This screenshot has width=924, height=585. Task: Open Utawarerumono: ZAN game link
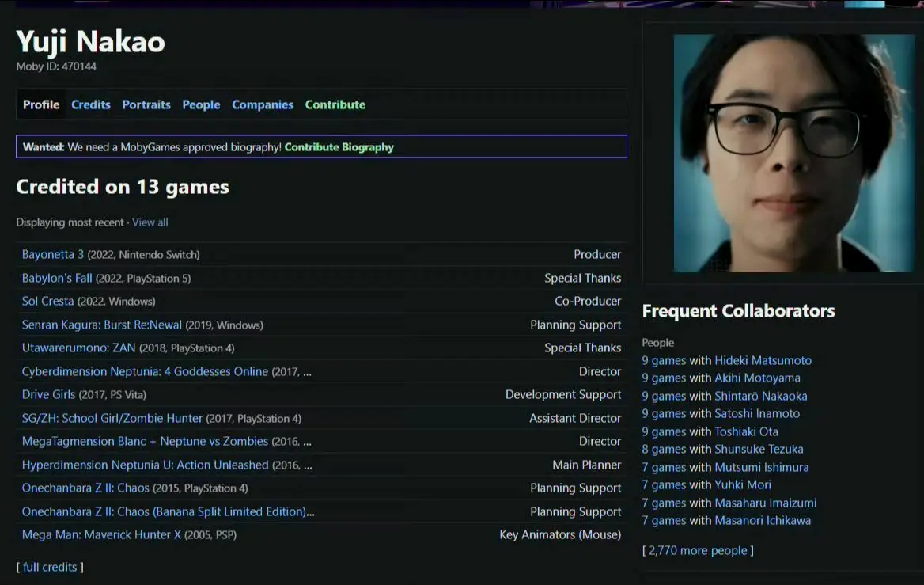point(78,348)
